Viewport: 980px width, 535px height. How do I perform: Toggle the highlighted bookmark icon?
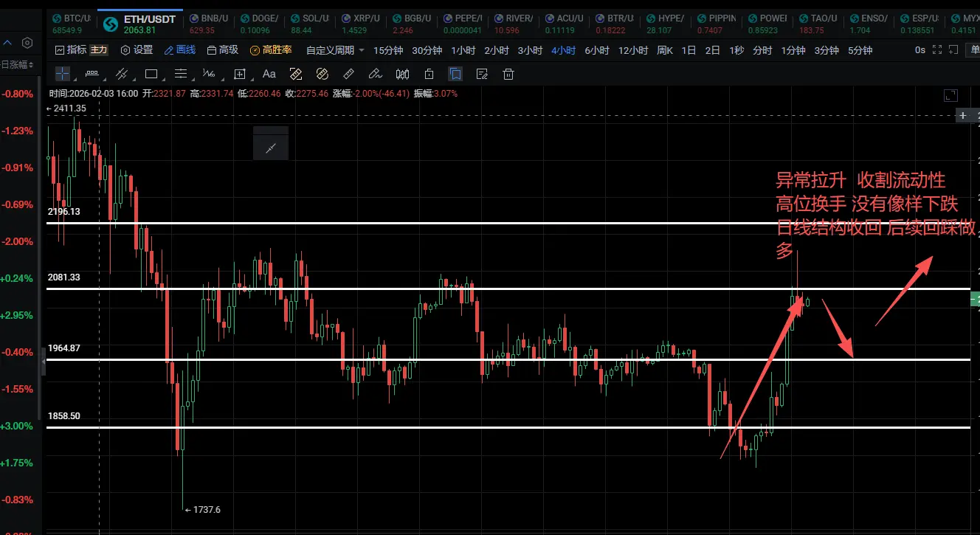tap(456, 74)
